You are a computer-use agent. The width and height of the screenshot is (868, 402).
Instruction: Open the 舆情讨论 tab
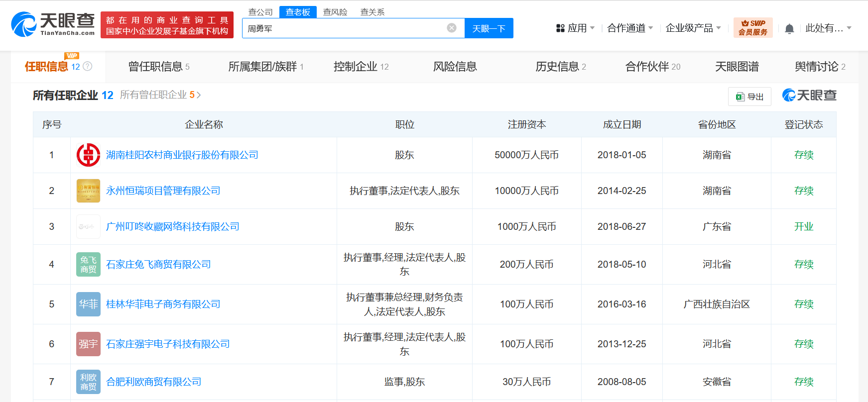820,67
